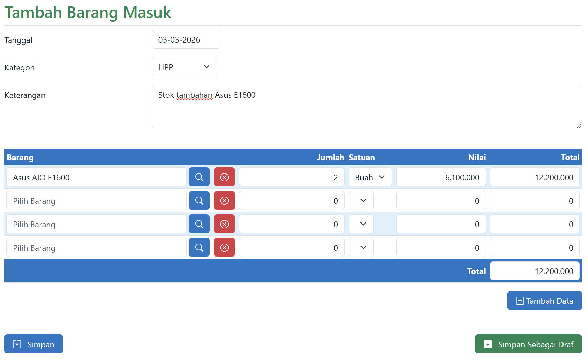Search item for the Asus AIO E1600 row
Viewport: 588px width, 364px height.
(199, 177)
